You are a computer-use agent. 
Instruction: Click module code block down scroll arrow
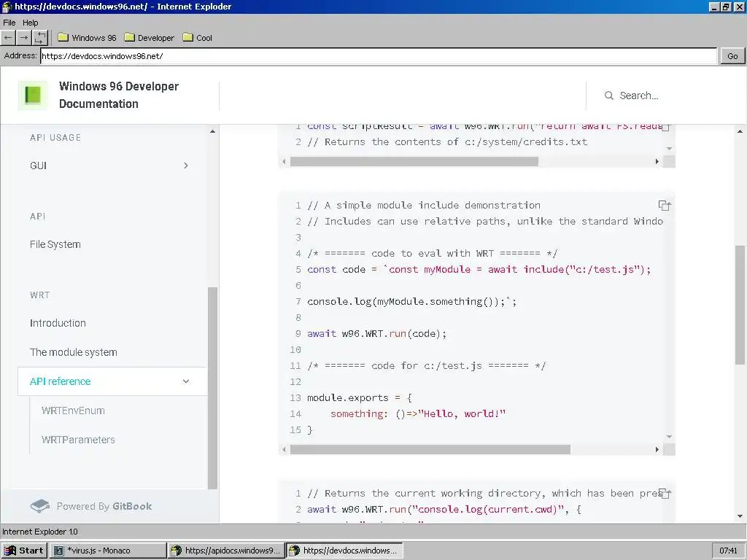670,437
